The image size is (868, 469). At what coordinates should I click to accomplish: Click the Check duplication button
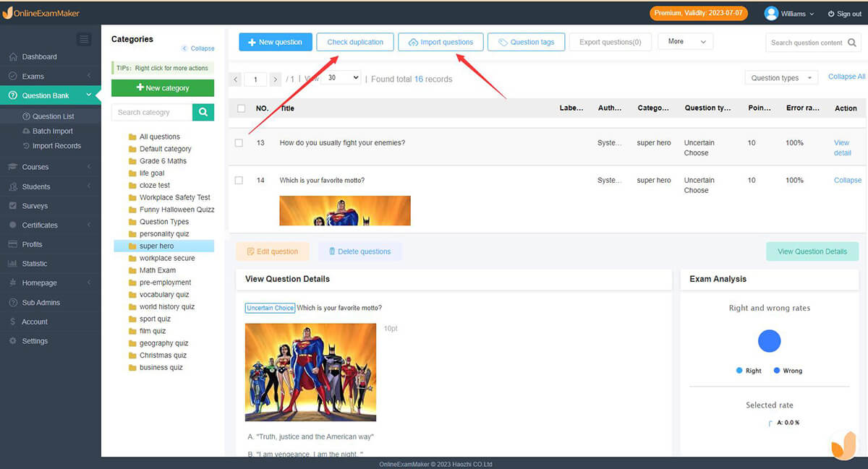pyautogui.click(x=355, y=41)
